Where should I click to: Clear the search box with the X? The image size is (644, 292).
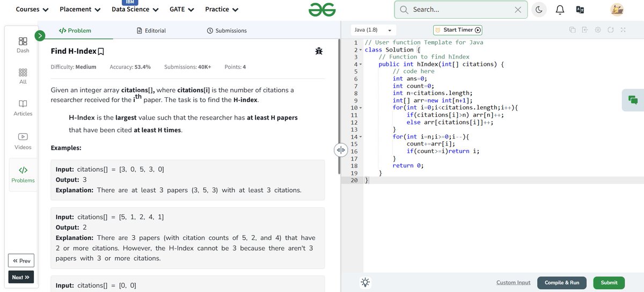pos(517,10)
